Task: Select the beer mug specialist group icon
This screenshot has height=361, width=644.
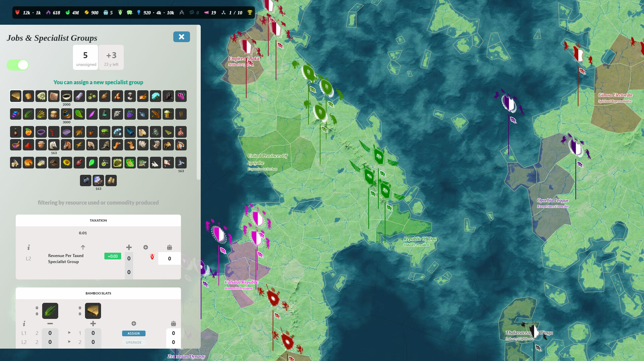Action: tap(168, 114)
